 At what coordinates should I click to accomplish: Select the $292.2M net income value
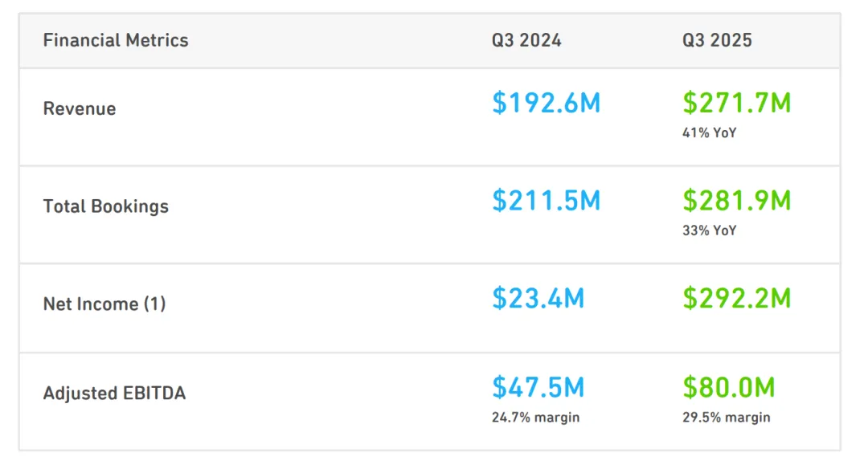736,298
